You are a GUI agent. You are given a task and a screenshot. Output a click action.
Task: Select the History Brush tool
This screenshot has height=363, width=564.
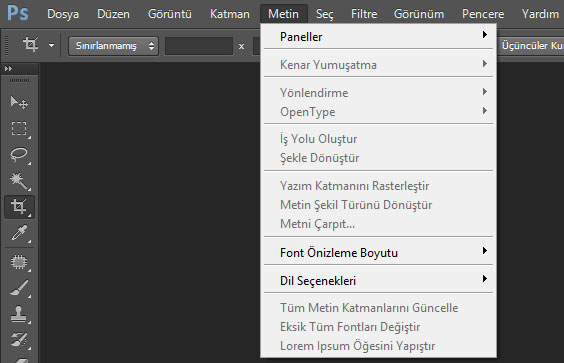coord(19,340)
